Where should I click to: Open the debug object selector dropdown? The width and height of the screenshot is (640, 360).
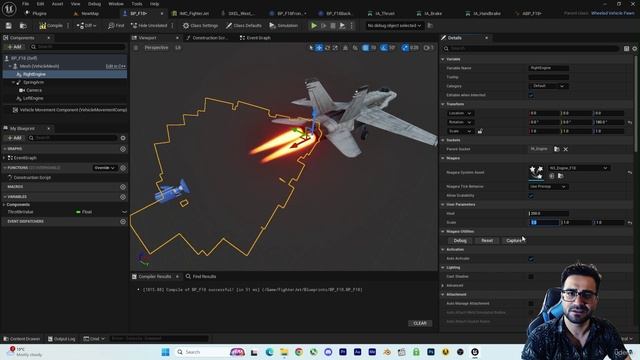point(394,25)
